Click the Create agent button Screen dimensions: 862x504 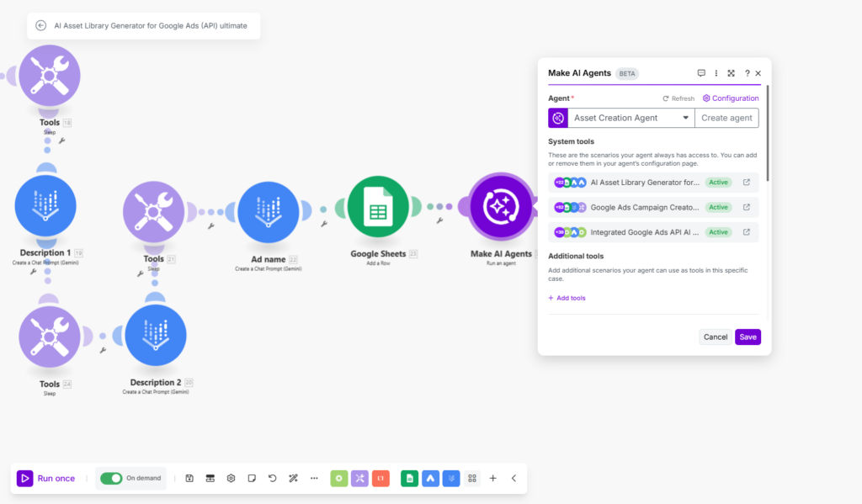click(726, 118)
